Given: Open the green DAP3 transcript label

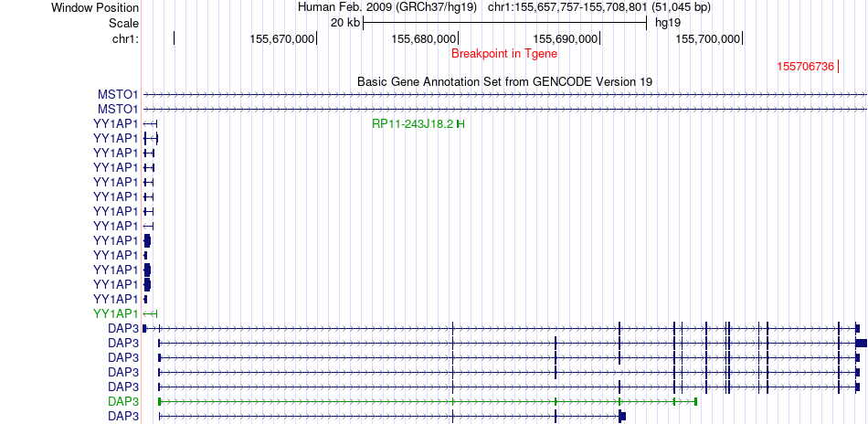Looking at the screenshot, I should click(122, 401).
